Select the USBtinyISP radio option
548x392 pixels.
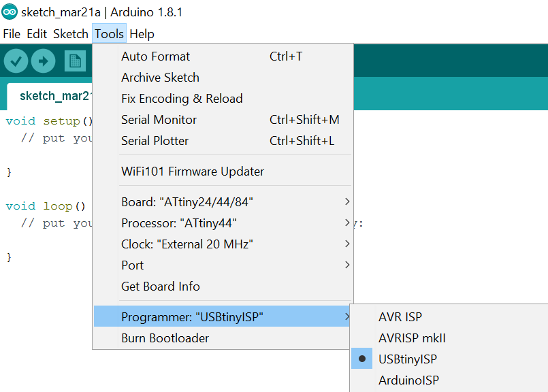click(449, 359)
